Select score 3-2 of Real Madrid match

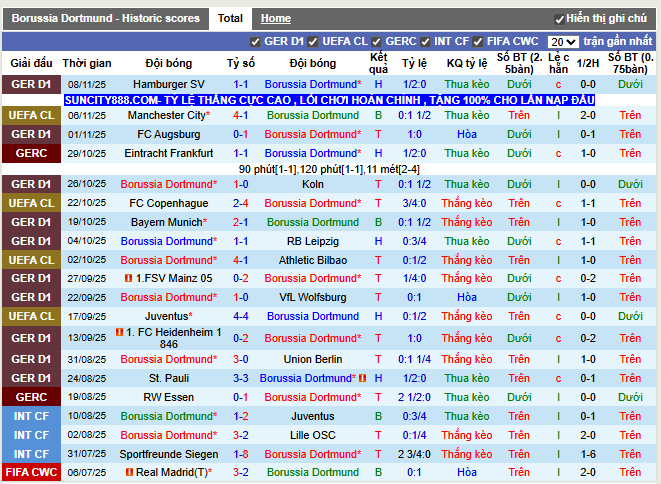pos(241,472)
